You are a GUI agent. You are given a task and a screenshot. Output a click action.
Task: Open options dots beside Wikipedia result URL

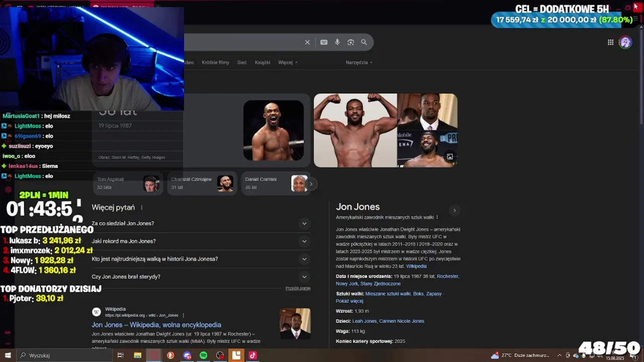point(183,315)
